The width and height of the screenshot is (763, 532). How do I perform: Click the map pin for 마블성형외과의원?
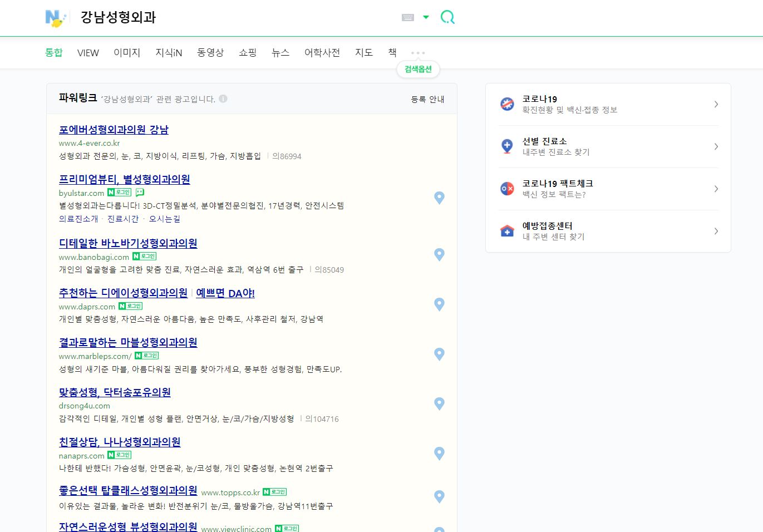point(439,354)
